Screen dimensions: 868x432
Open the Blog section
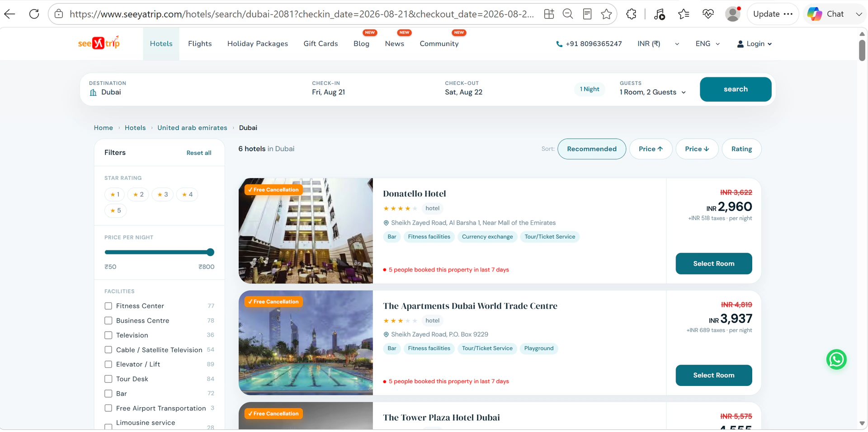click(361, 44)
